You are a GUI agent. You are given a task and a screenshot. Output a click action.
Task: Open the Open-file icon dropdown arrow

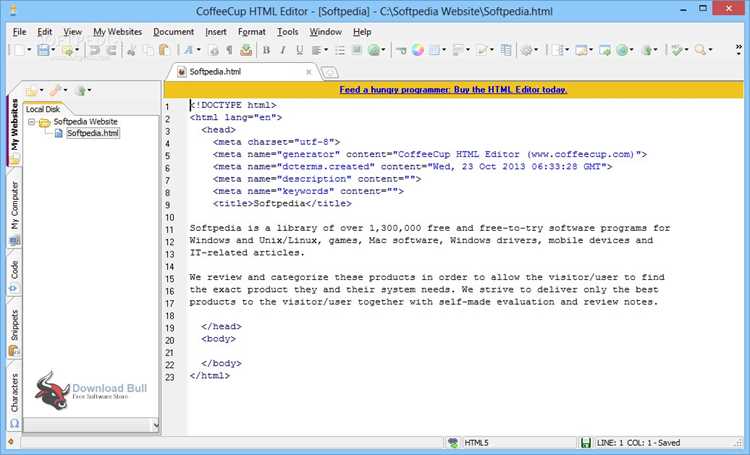(x=77, y=50)
